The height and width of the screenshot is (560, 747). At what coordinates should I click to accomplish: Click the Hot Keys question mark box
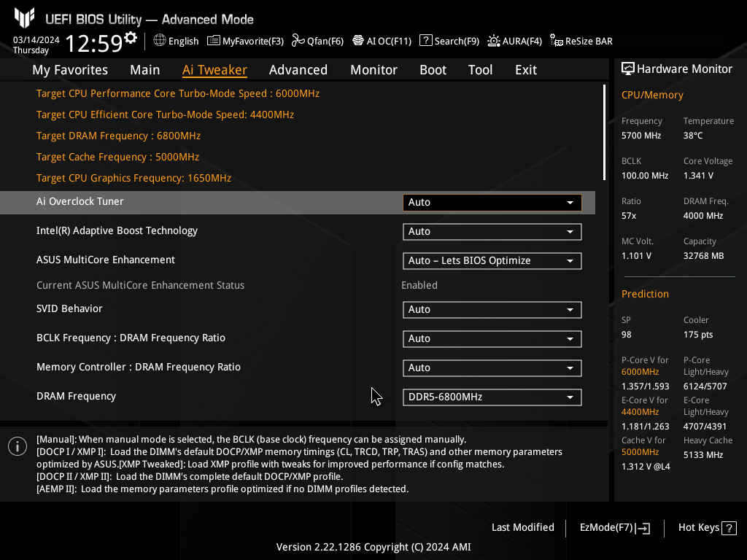tap(729, 528)
